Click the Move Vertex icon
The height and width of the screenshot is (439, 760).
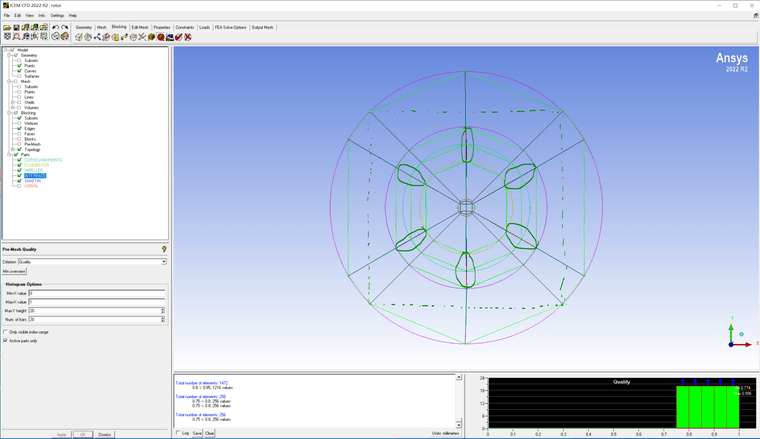(124, 37)
